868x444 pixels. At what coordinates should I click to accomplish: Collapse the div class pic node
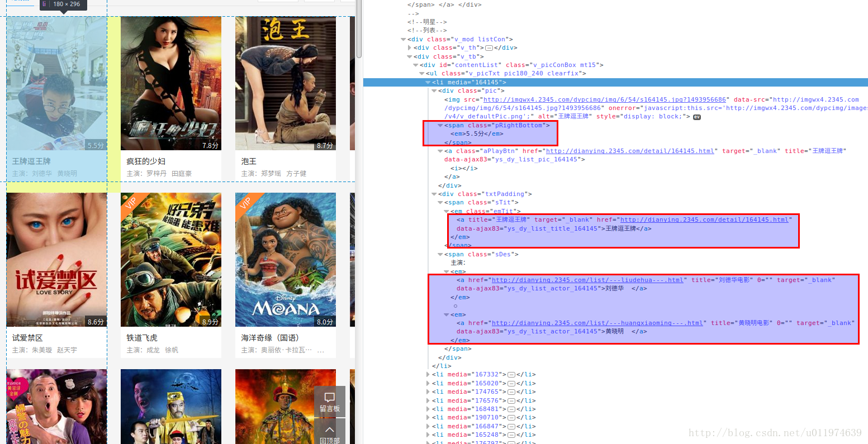(x=434, y=91)
